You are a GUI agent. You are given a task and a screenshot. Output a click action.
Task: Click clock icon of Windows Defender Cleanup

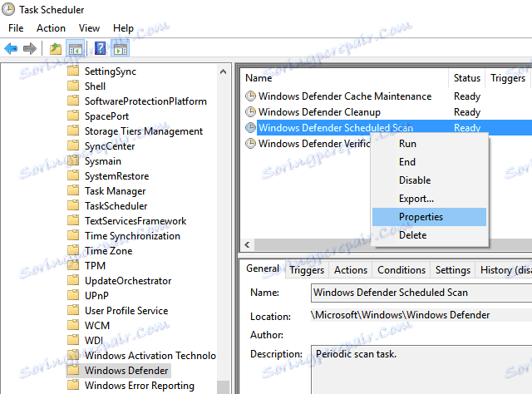250,112
